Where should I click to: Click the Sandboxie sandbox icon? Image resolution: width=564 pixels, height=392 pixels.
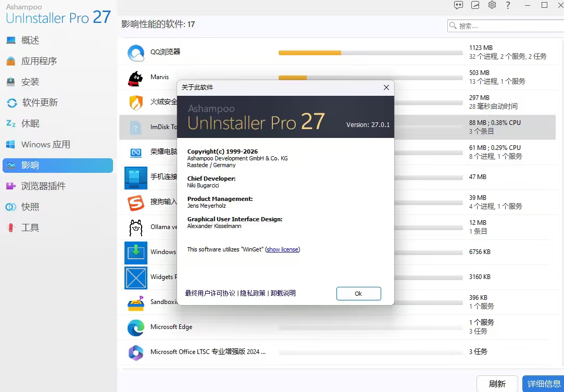(x=136, y=304)
